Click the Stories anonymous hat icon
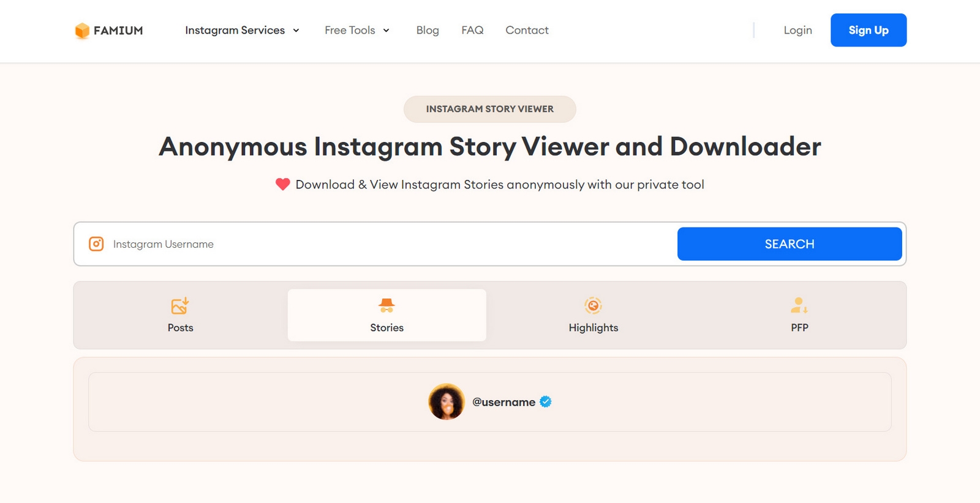This screenshot has height=503, width=980. 386,305
